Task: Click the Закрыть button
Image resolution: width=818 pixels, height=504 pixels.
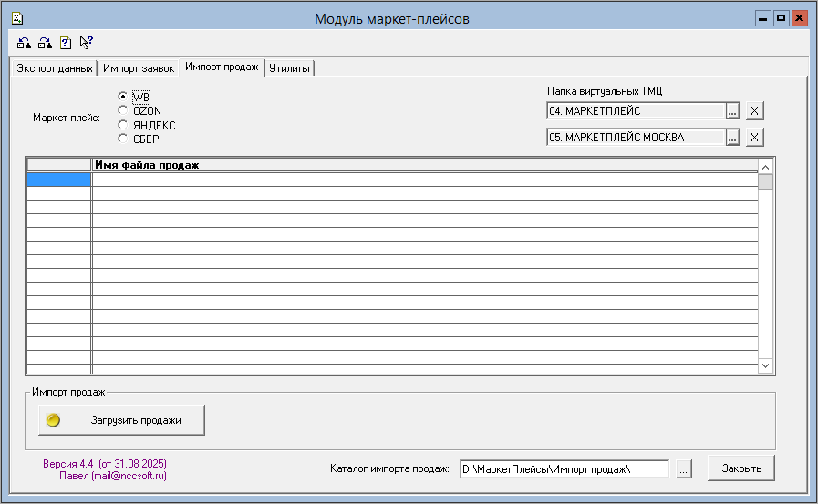Action: pos(741,468)
